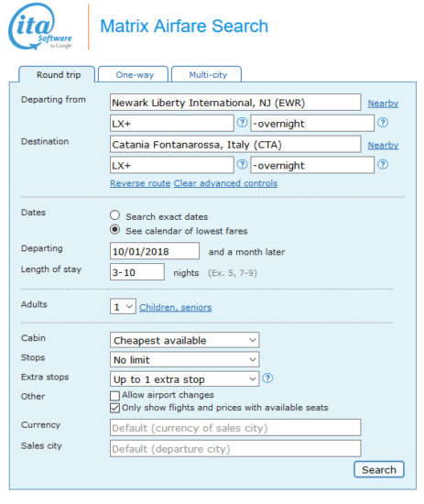Switch to the Multi-city tab
The height and width of the screenshot is (504, 424).
pyautogui.click(x=207, y=74)
